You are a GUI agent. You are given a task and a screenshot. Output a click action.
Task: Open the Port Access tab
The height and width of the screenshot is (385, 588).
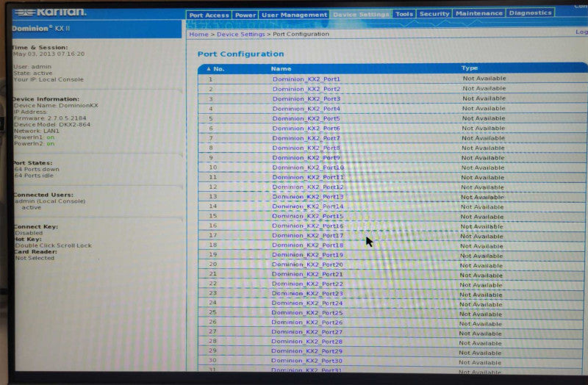click(209, 15)
